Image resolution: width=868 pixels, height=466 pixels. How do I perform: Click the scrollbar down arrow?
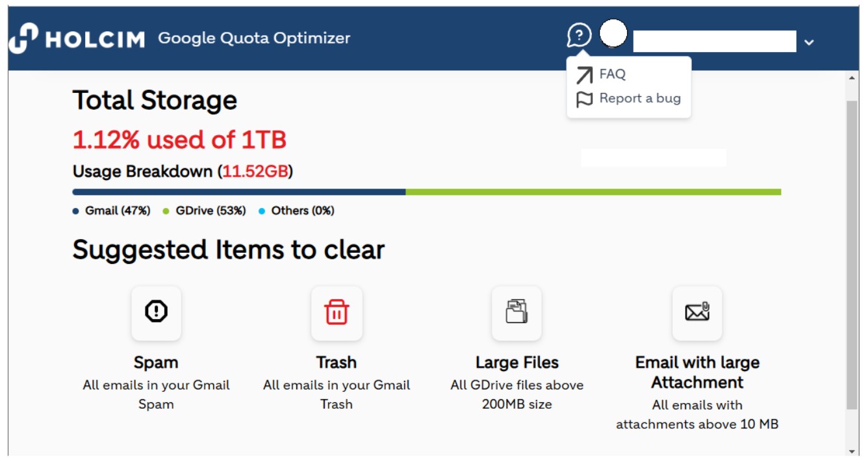pyautogui.click(x=852, y=450)
